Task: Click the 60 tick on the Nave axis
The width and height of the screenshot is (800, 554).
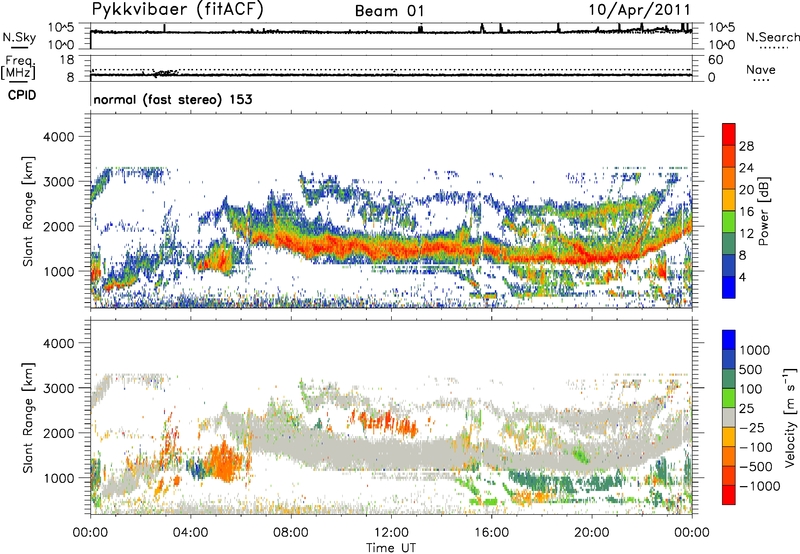Action: pyautogui.click(x=716, y=60)
